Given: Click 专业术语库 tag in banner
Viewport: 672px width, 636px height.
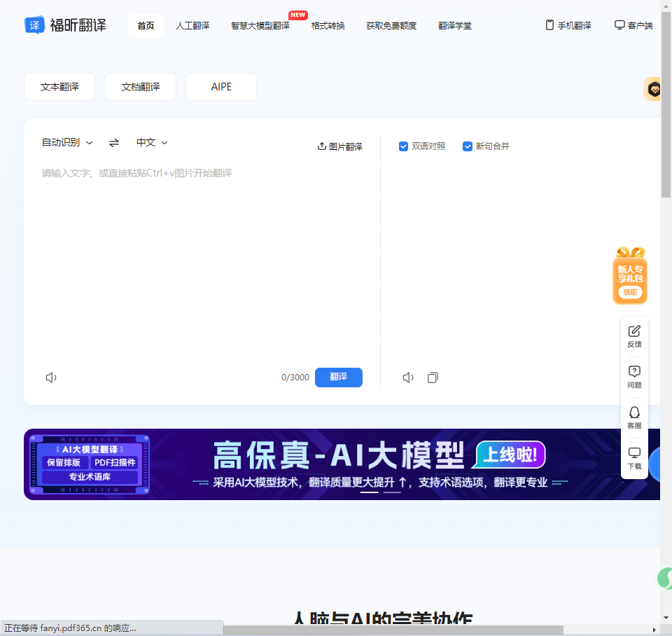Looking at the screenshot, I should coord(90,477).
